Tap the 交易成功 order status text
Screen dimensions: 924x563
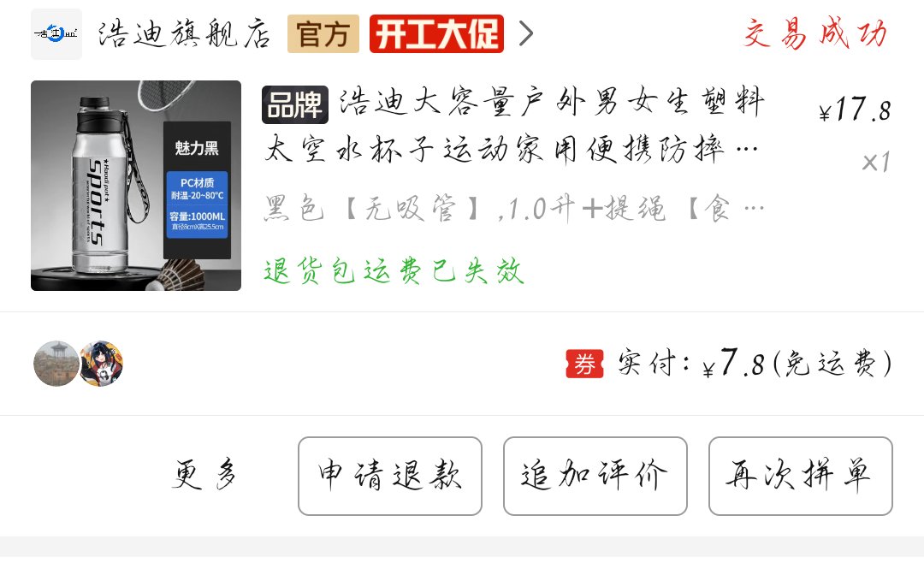pos(815,33)
